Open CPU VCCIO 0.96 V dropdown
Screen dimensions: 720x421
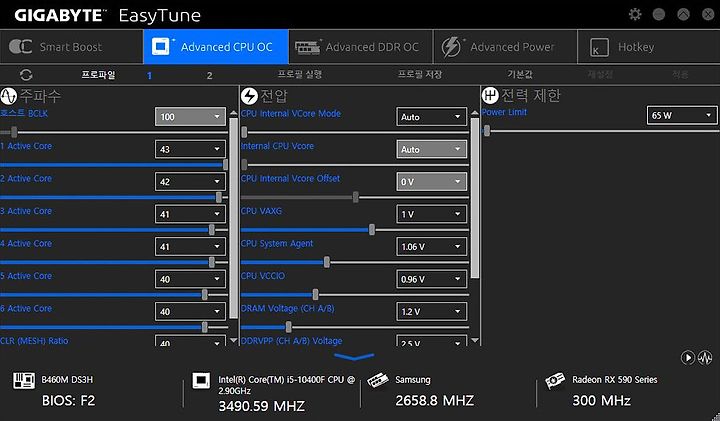click(x=431, y=279)
